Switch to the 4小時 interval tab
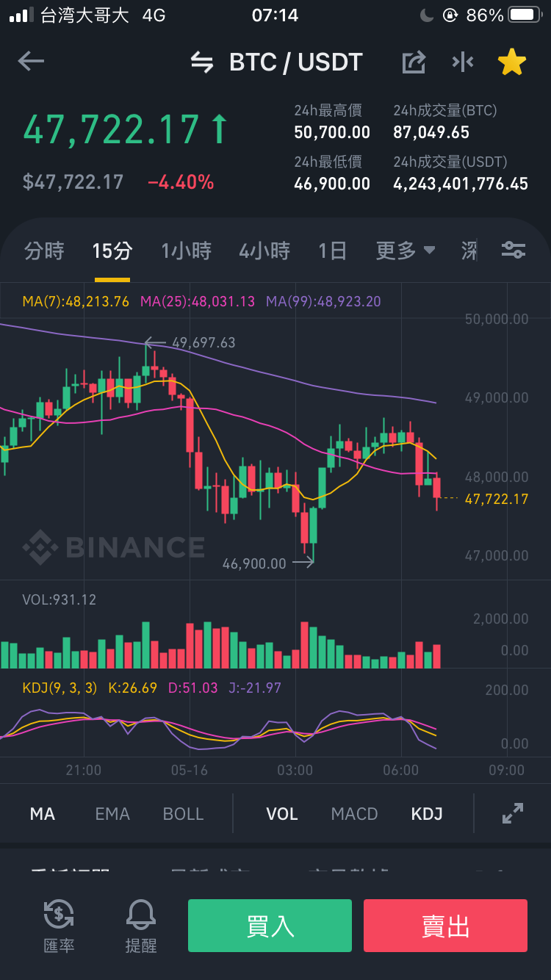 click(264, 251)
